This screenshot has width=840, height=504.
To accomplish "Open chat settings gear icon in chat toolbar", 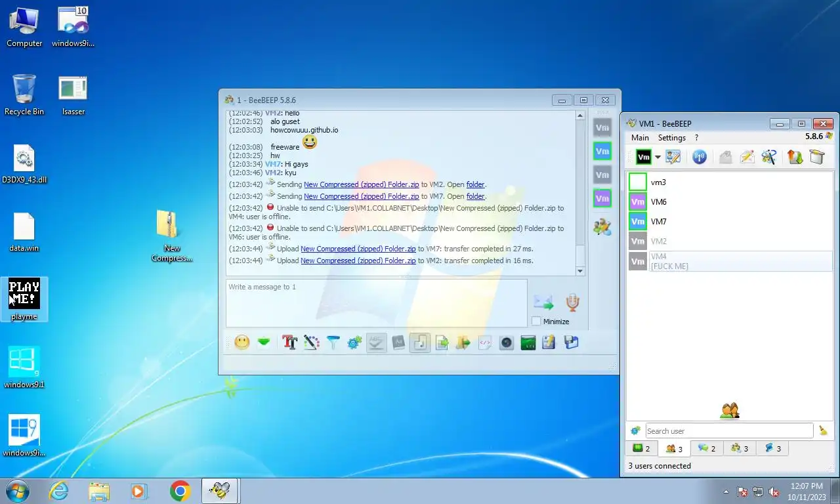I will coord(355,343).
